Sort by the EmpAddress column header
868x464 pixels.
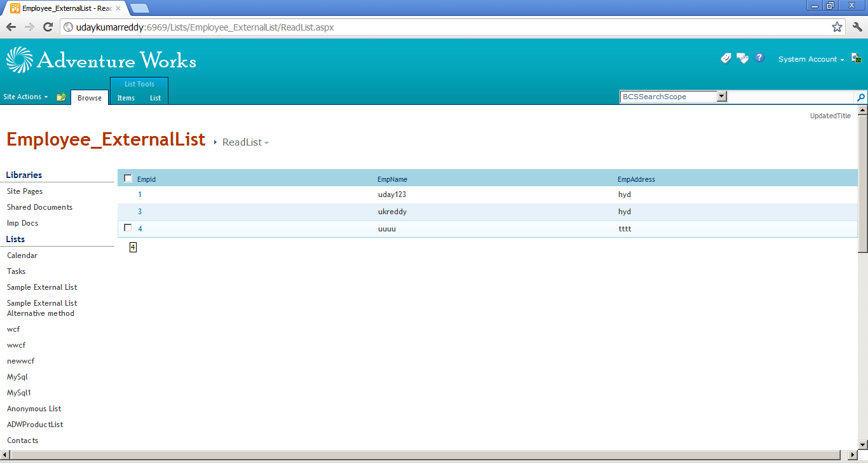click(x=636, y=179)
